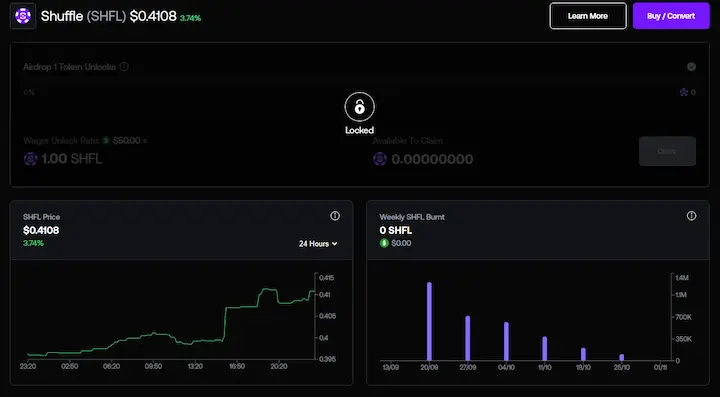Select the 27/09 burn bar
720x397 pixels.
(467, 338)
